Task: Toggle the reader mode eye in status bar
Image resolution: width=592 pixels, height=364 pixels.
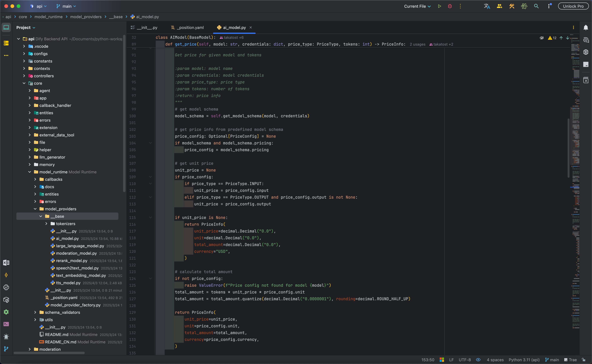Action: tap(478, 360)
